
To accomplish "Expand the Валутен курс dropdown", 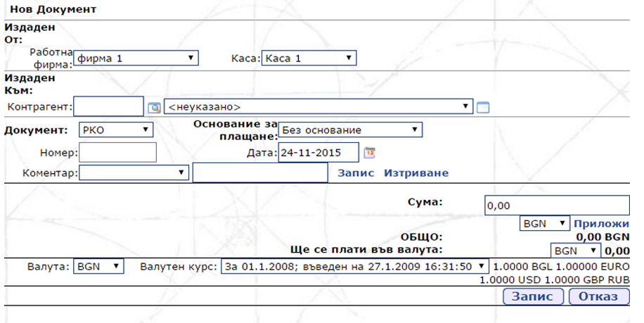I will click(x=355, y=266).
